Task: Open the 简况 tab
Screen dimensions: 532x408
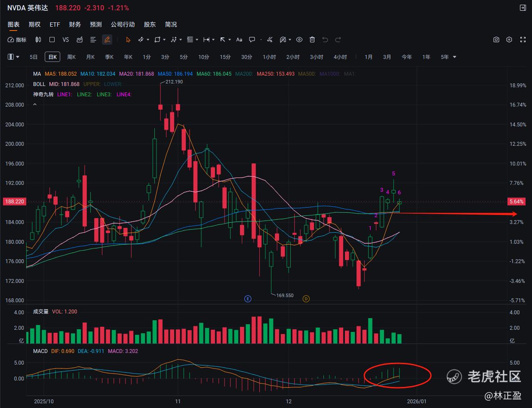Action: click(x=171, y=25)
